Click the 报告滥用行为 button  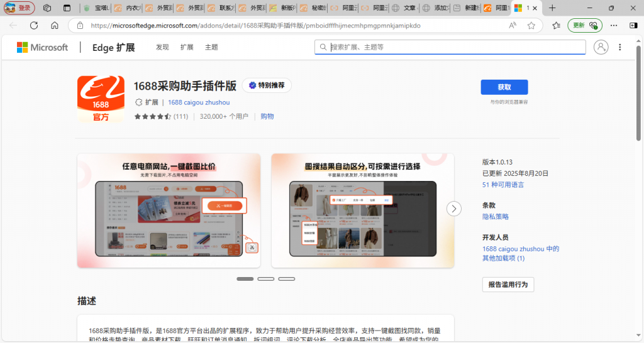[508, 285]
